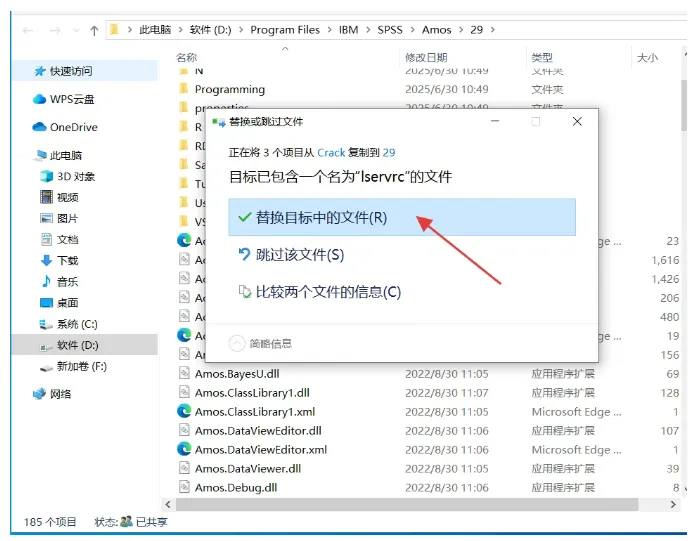Click the WPS云盘 cloud icon
Viewport: 695px width, 541px height.
pyautogui.click(x=39, y=99)
